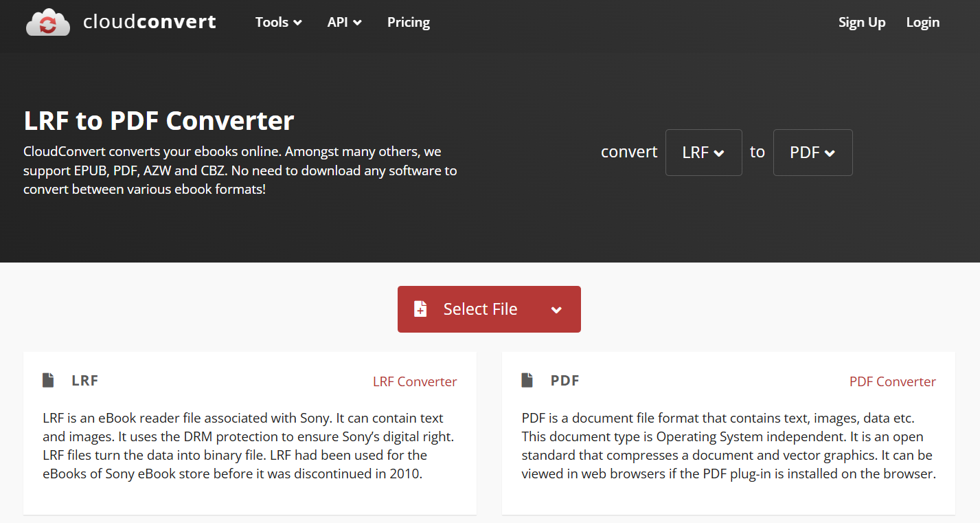The width and height of the screenshot is (980, 523).
Task: Open the PDF Converter link
Action: coord(893,381)
